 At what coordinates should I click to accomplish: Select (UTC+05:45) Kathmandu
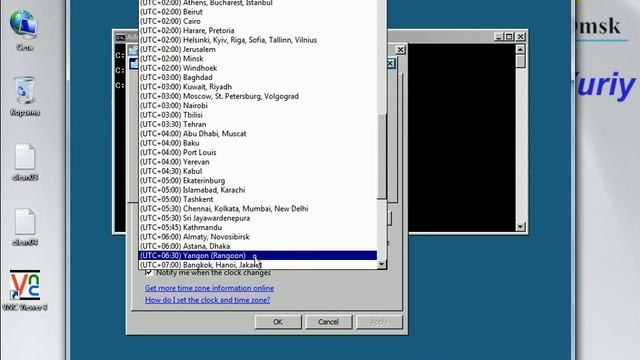[x=258, y=227]
